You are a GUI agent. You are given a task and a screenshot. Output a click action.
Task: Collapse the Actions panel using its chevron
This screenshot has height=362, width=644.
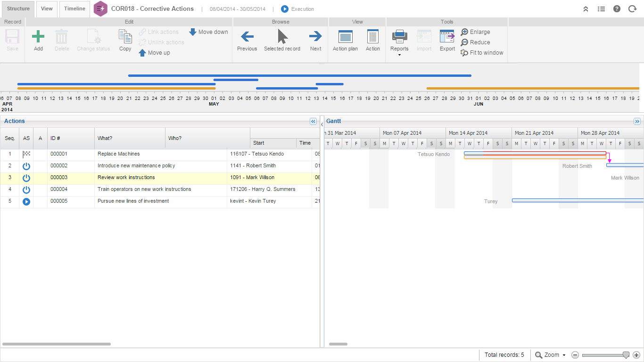313,121
